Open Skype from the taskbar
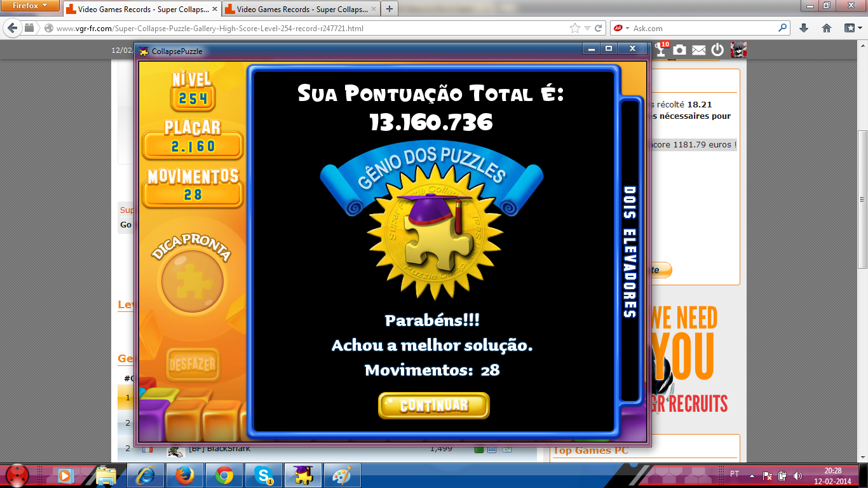Viewport: 868px width, 488px height. pos(263,475)
